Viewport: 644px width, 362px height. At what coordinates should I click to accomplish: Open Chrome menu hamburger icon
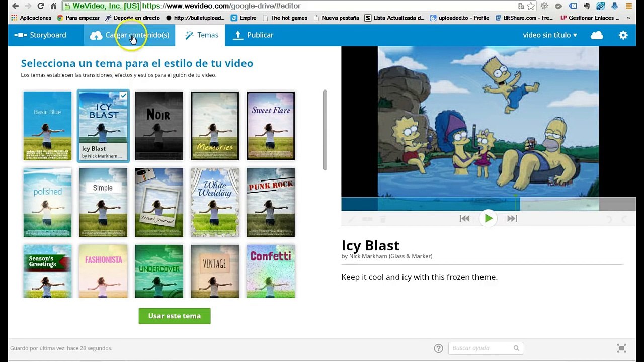(x=629, y=6)
